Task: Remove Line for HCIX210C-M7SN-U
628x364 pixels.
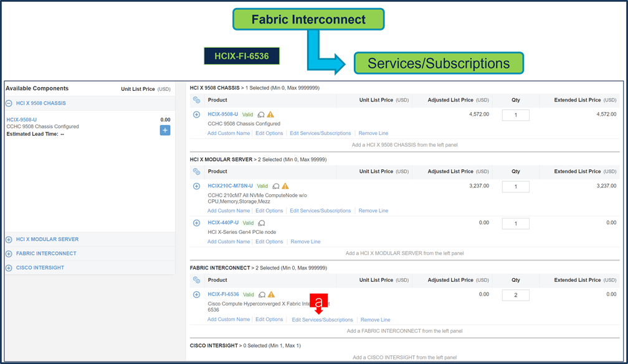Action: pyautogui.click(x=373, y=211)
